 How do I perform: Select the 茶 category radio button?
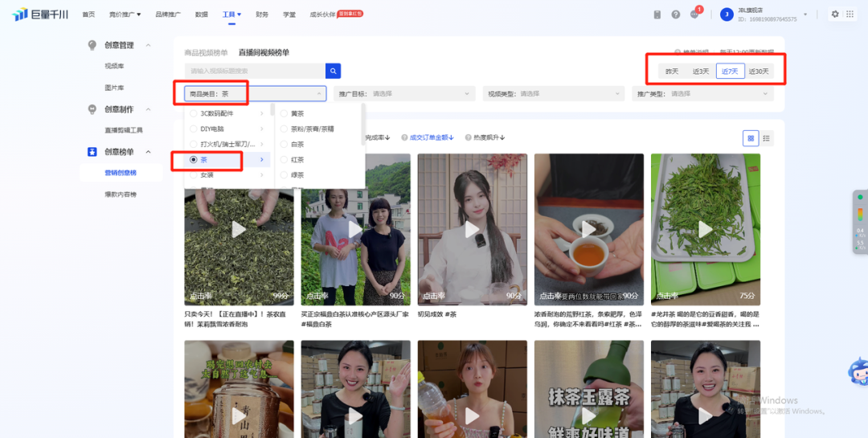point(193,159)
